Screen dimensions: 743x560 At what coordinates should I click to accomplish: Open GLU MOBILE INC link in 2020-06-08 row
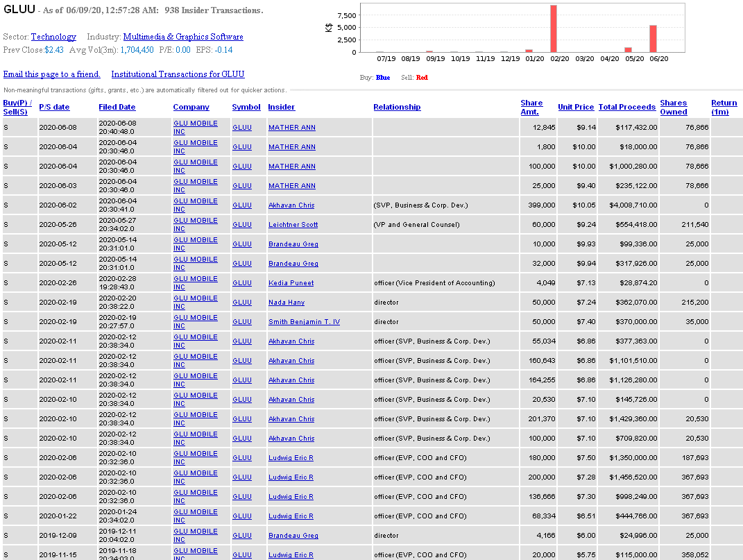(195, 128)
